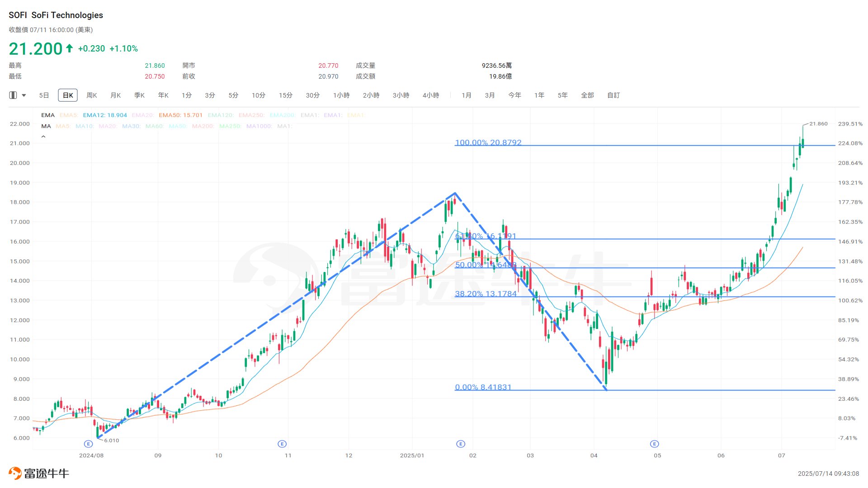Toggle the EMA5 indicator
This screenshot has width=868, height=488.
click(69, 115)
